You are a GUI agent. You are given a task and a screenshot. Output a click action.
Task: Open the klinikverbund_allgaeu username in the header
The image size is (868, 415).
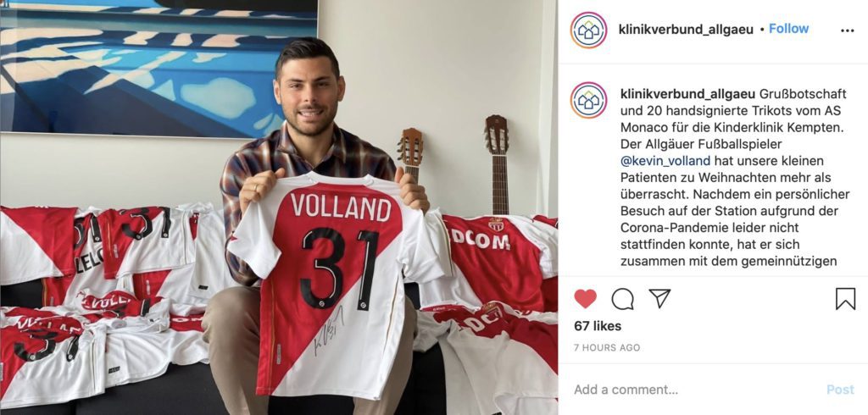click(686, 30)
